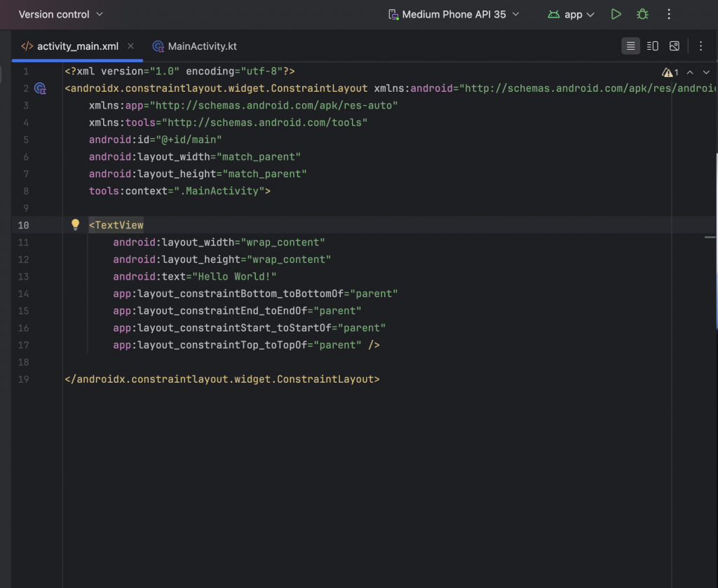This screenshot has height=588, width=718.
Task: Jump to next highlighted problem arrow
Action: 706,72
